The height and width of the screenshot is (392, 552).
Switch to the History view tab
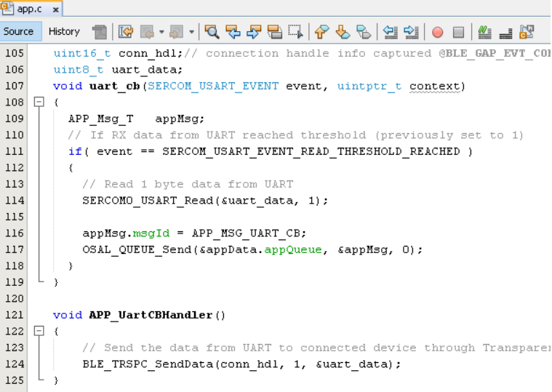click(64, 31)
